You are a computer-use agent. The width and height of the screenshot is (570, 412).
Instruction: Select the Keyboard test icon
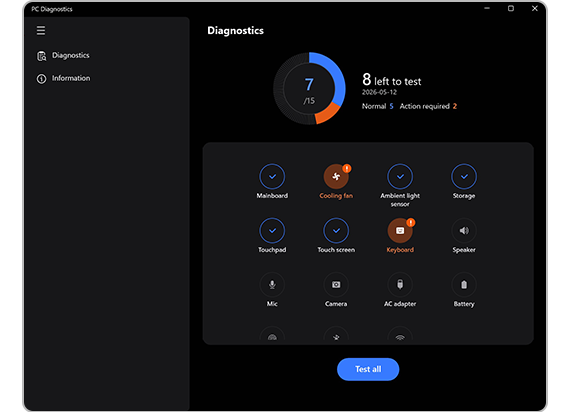tap(400, 231)
